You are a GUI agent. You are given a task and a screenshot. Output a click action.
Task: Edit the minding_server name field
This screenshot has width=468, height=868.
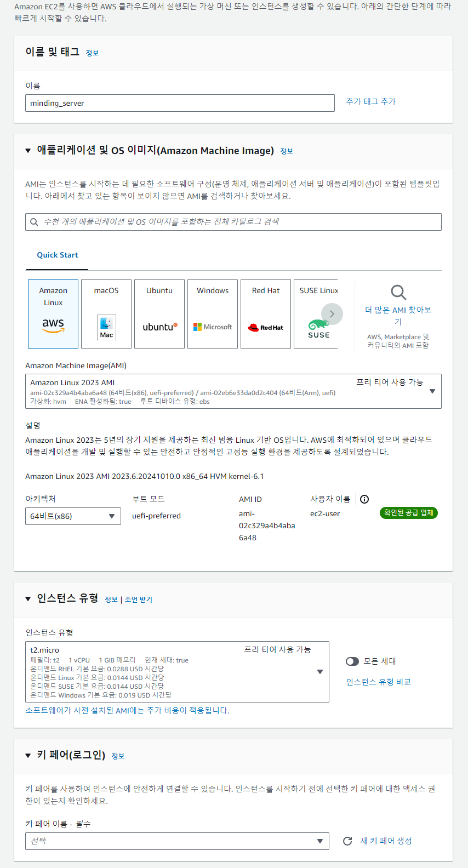180,103
